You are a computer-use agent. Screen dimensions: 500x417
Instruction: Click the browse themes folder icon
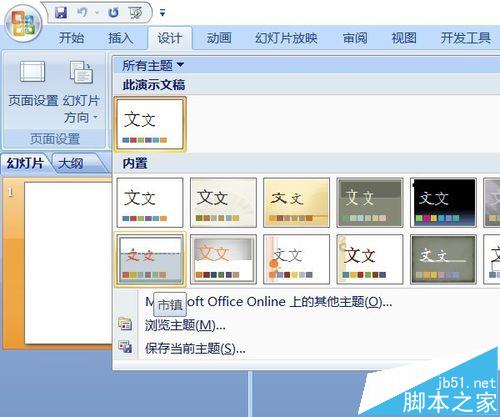coord(125,324)
